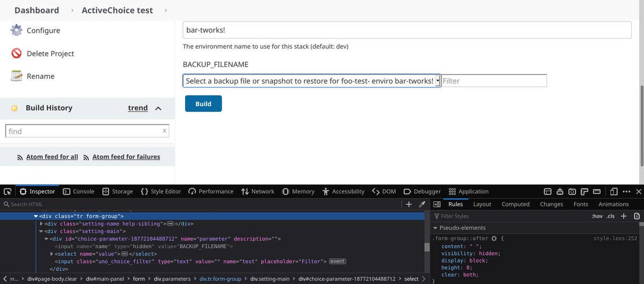Click the Filter input beside the select
This screenshot has height=284, width=644.
494,81
